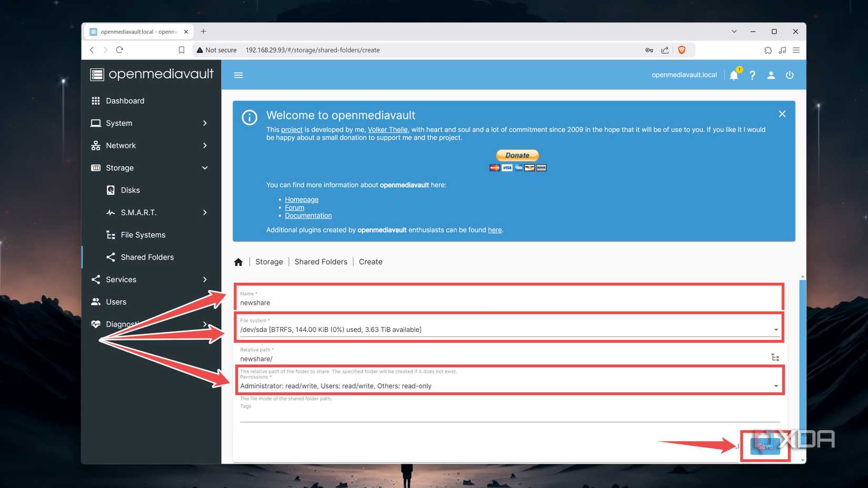The height and width of the screenshot is (488, 868).
Task: Go to Shared Folders in the breadcrumb
Action: [x=321, y=262]
